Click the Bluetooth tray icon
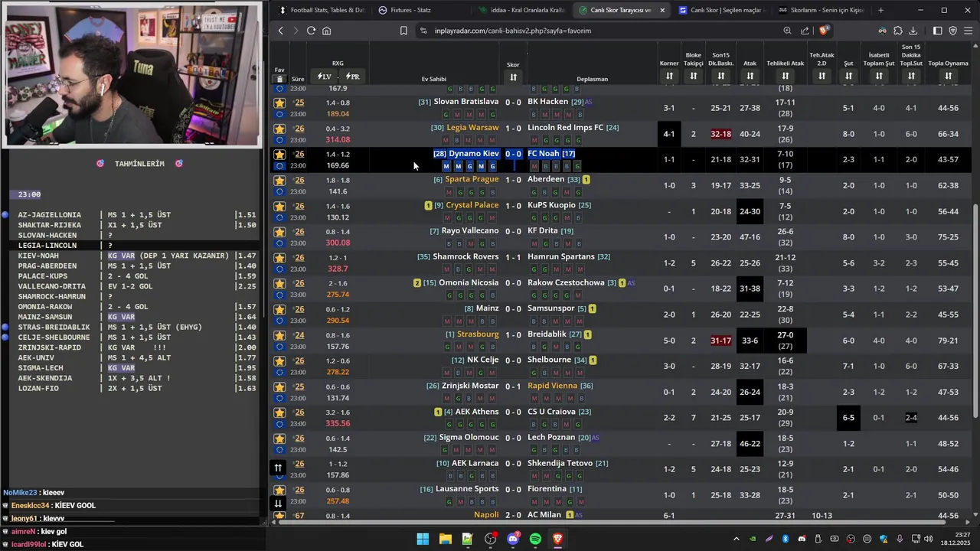This screenshot has width=980, height=551. tap(786, 539)
